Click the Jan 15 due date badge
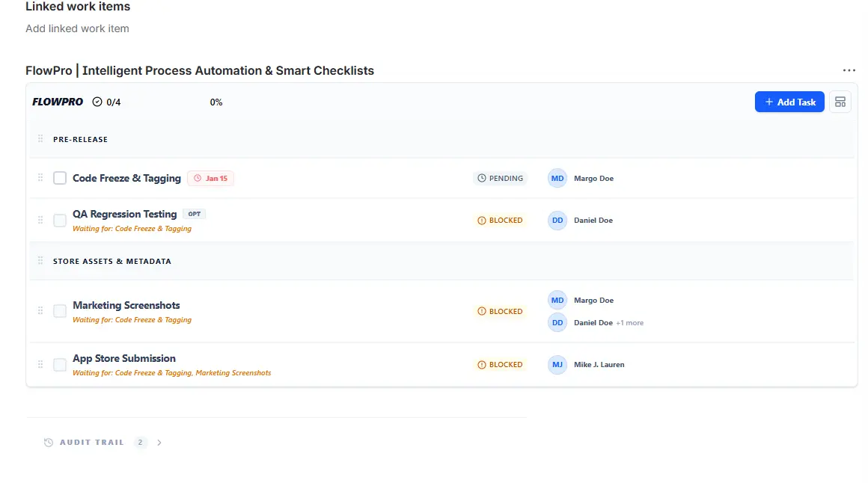868x483 pixels. coord(210,179)
